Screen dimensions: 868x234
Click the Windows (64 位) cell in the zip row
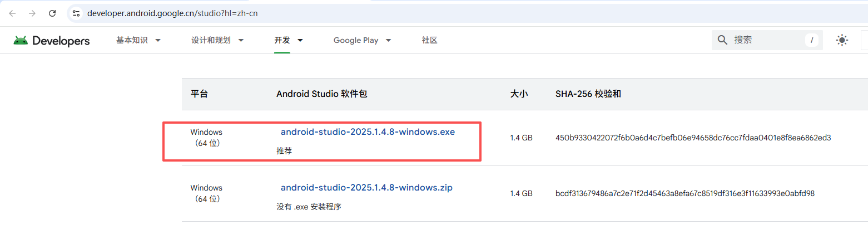point(206,193)
